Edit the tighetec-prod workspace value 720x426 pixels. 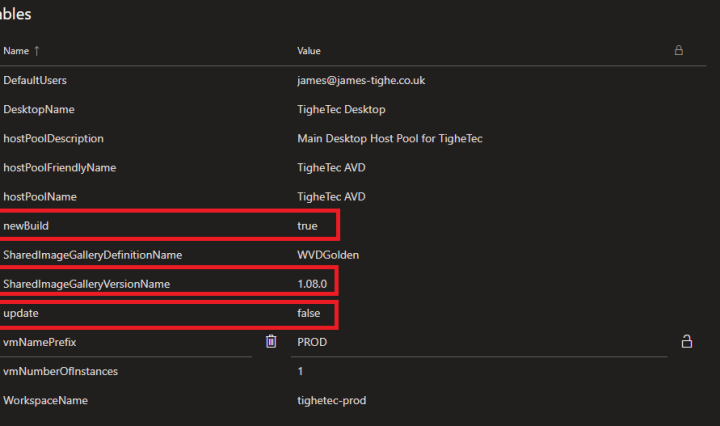(x=333, y=400)
